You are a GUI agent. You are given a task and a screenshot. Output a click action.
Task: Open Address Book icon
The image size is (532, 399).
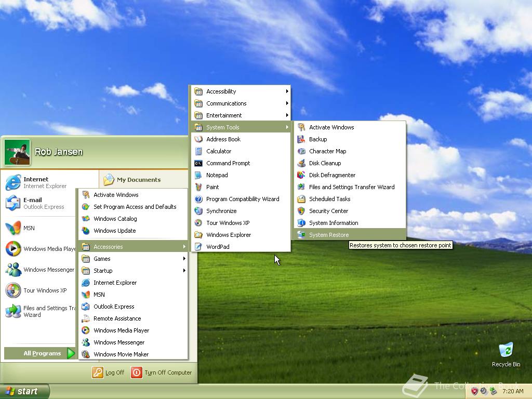point(198,139)
